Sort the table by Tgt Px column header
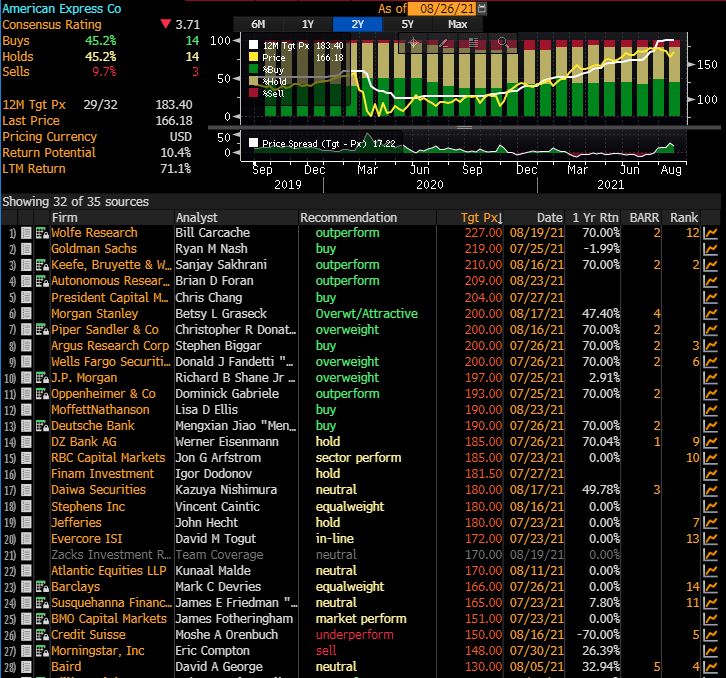This screenshot has width=726, height=678. tap(482, 217)
